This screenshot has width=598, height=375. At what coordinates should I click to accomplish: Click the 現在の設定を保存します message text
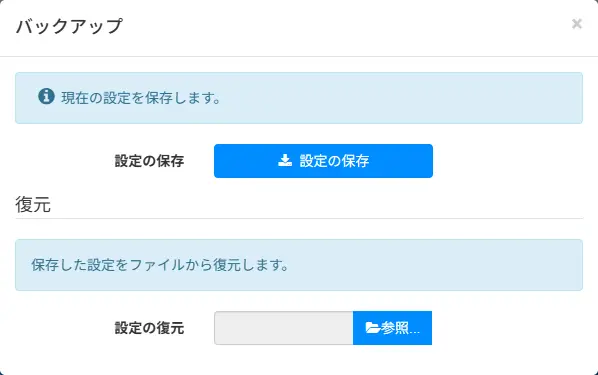point(141,98)
